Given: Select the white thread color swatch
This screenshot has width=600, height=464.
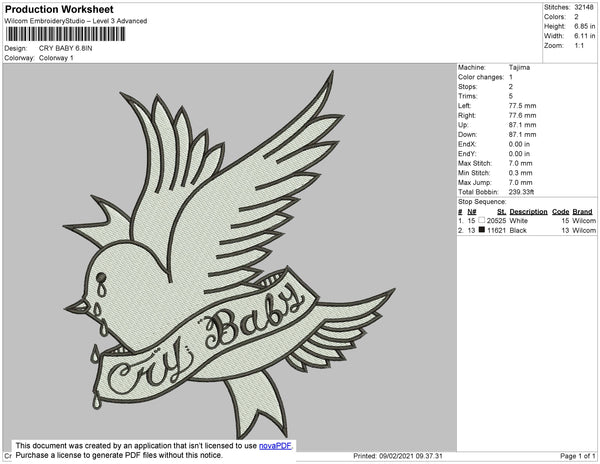Looking at the screenshot, I should pos(481,220).
